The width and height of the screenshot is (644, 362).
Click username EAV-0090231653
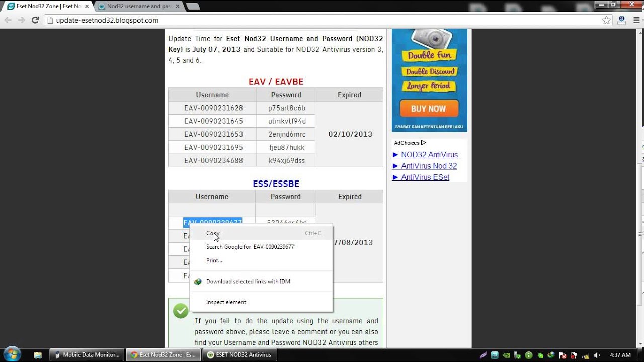click(x=213, y=134)
